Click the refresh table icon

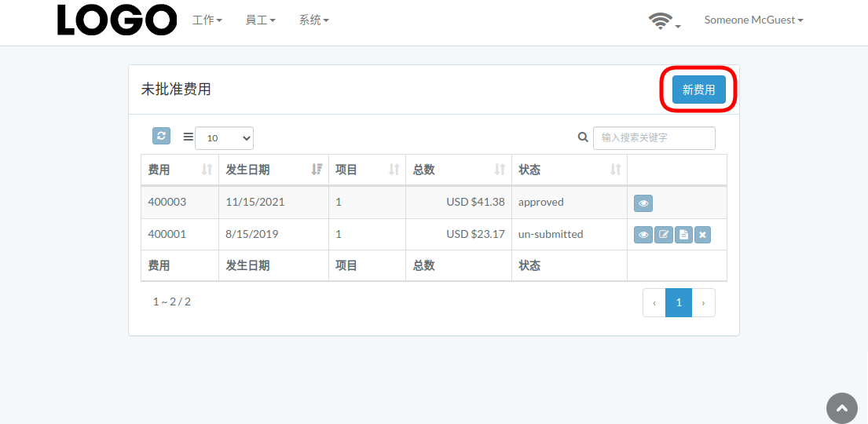[x=161, y=136]
